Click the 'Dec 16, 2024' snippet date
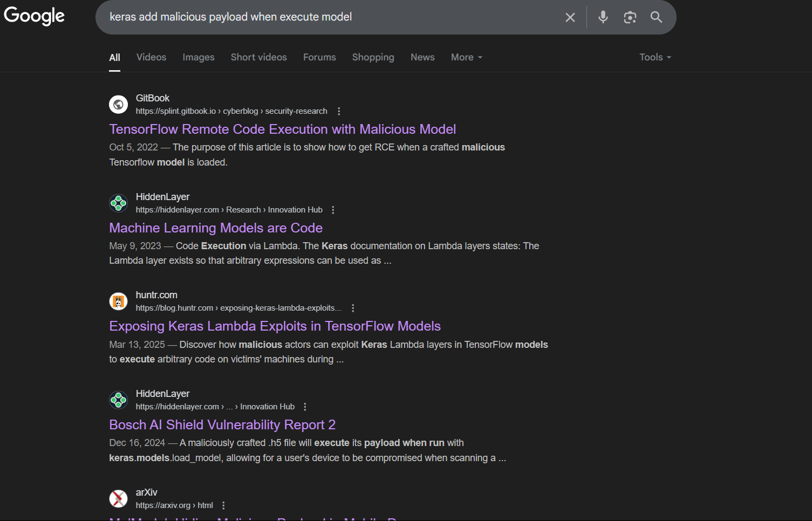This screenshot has height=521, width=812. point(137,443)
